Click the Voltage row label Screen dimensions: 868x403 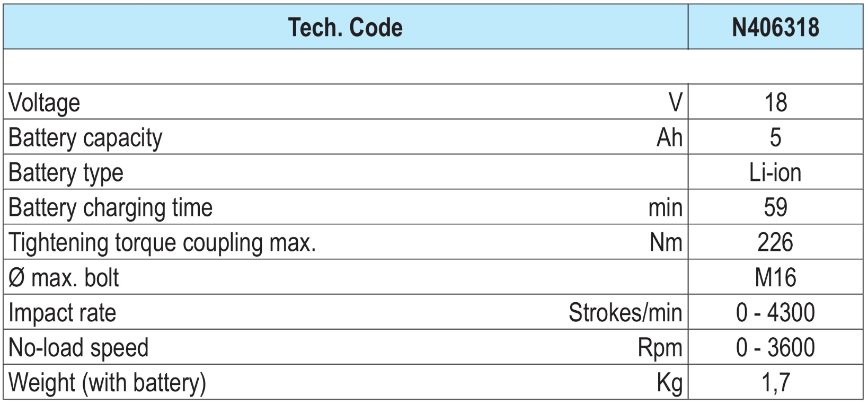click(45, 102)
